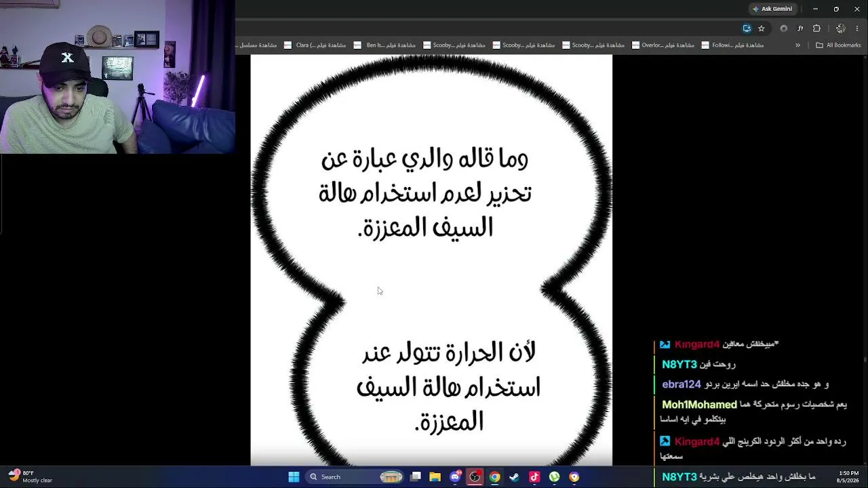Open Task View on the taskbar
The height and width of the screenshot is (488, 868).
[x=416, y=477]
